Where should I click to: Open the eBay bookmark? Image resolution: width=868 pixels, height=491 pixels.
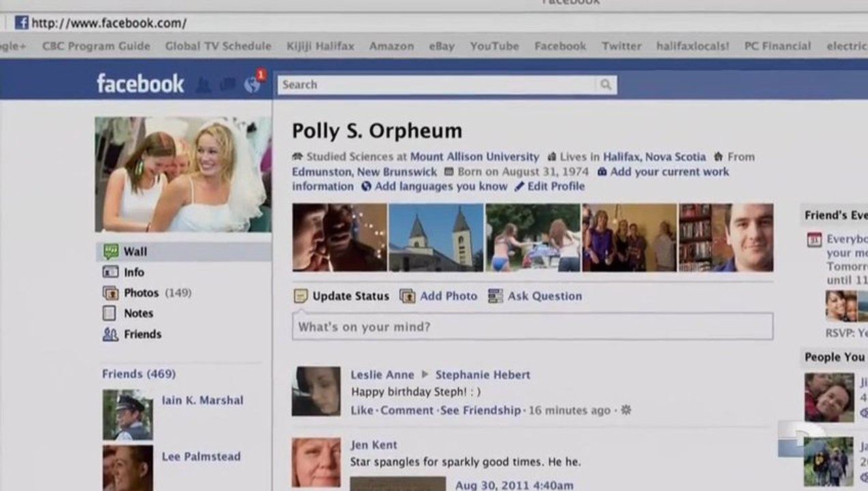[x=442, y=46]
